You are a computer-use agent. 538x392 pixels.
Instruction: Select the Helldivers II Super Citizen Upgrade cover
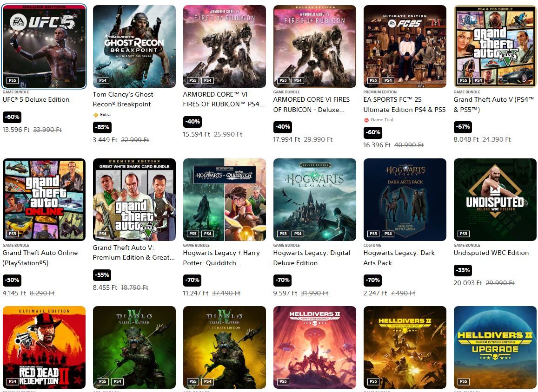tap(495, 347)
